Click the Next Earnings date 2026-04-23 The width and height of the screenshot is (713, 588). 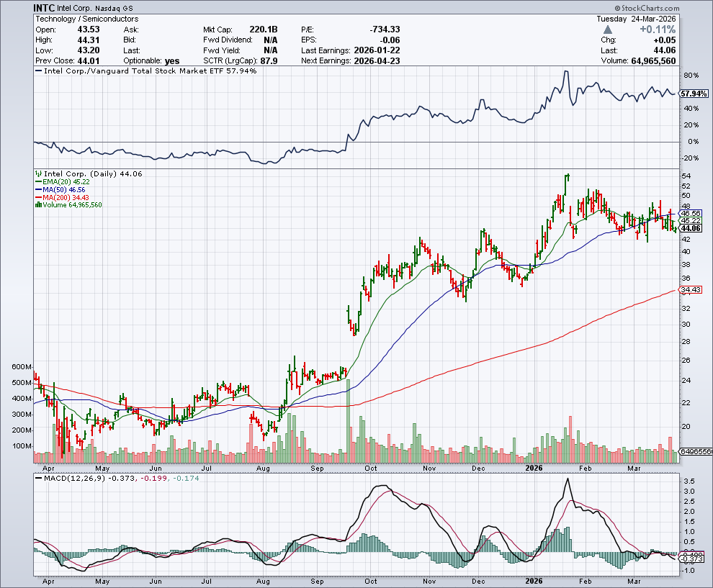(x=377, y=61)
